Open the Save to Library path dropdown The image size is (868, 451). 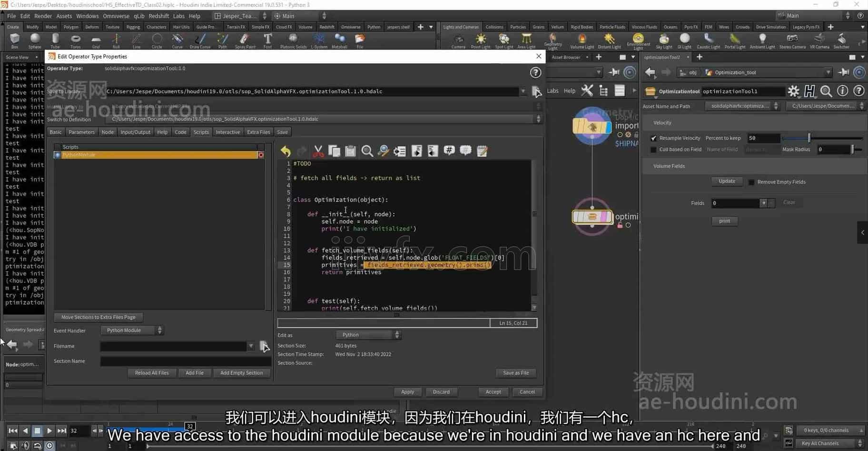click(x=523, y=91)
